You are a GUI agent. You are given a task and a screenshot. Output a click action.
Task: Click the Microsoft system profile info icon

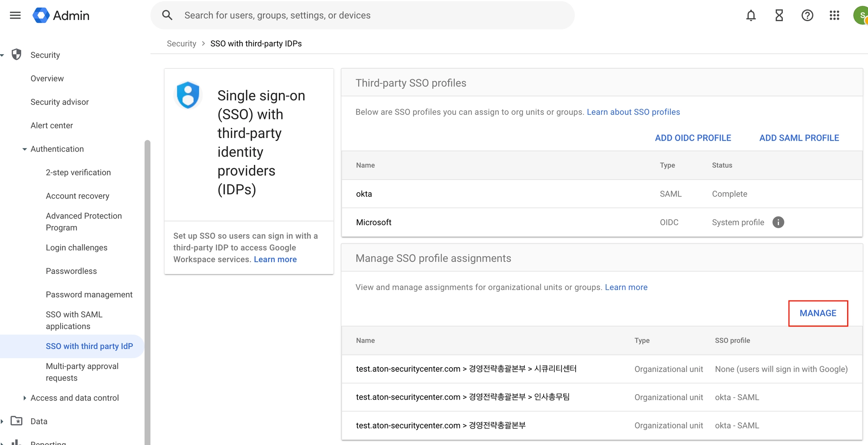(778, 222)
